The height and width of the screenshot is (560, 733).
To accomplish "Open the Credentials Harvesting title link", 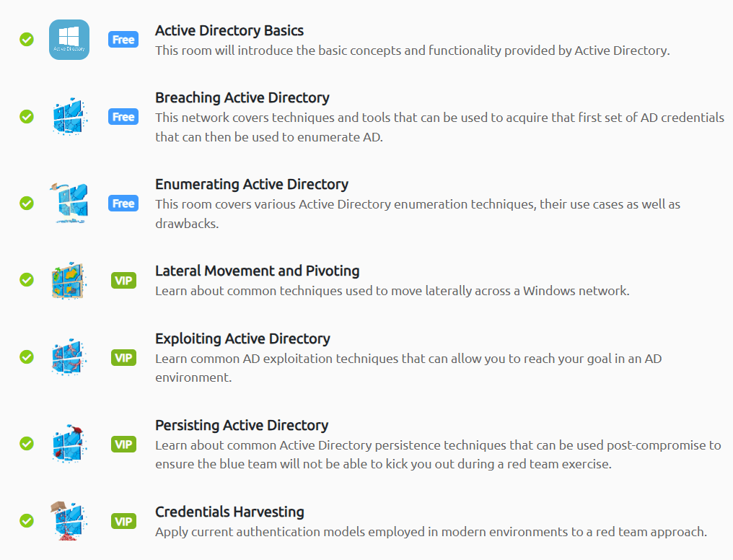I will tap(229, 512).
